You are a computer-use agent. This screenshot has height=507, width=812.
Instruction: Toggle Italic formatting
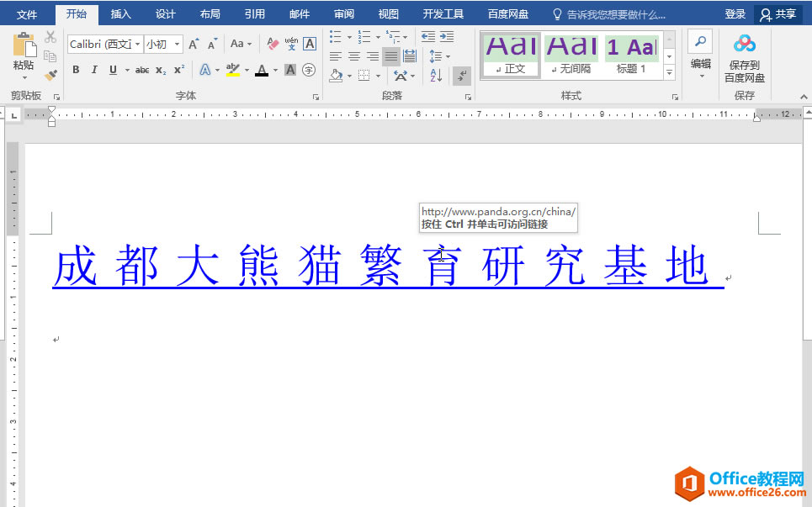(94, 70)
